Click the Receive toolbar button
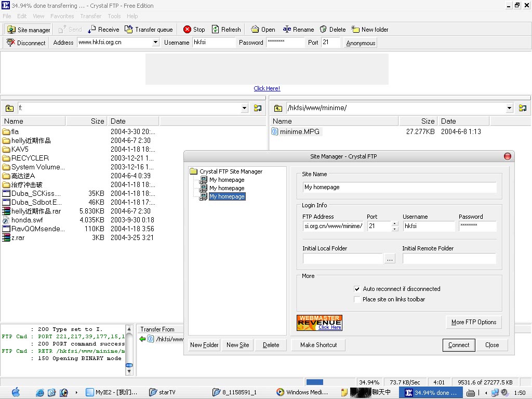 (103, 30)
